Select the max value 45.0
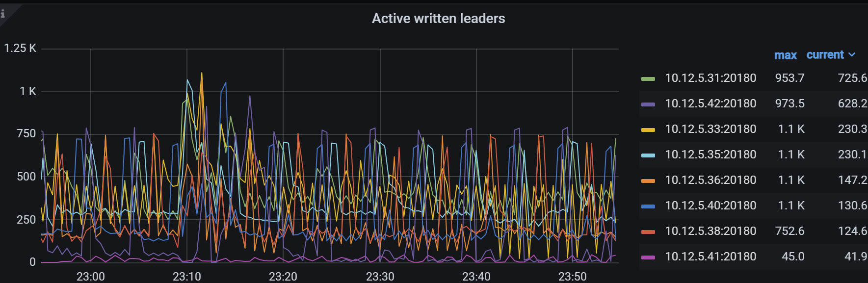 793,257
